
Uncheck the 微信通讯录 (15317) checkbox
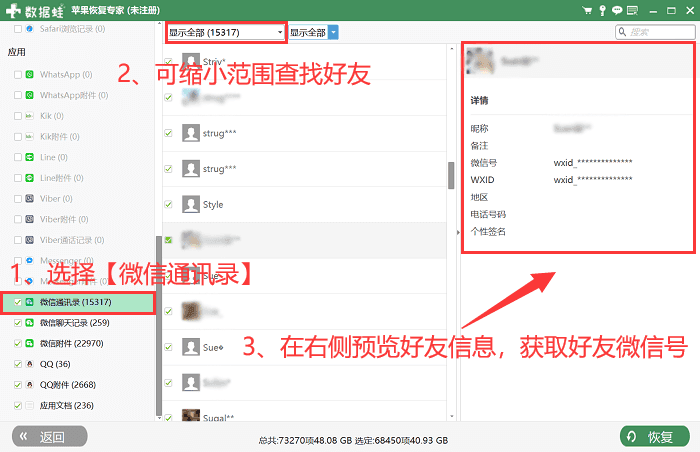(x=18, y=302)
